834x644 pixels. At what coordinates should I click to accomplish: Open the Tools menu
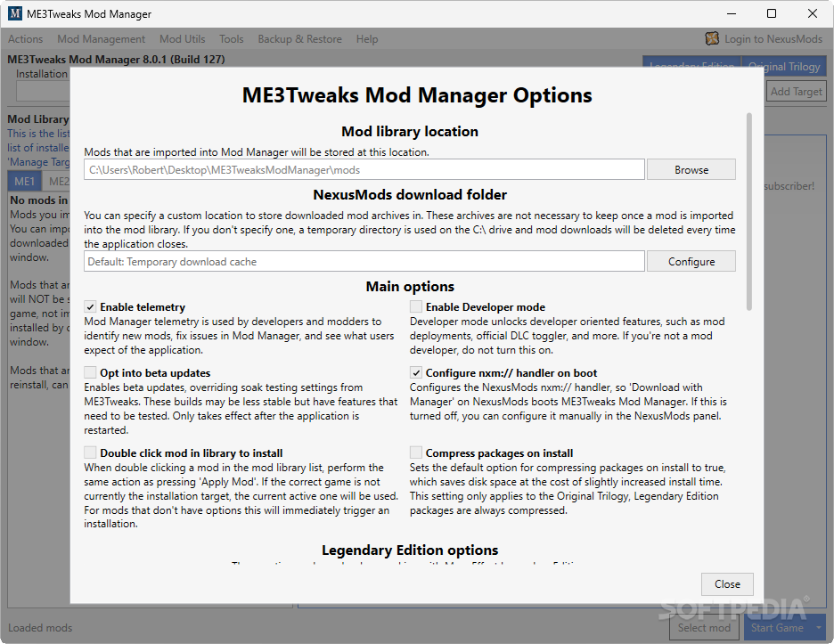(232, 39)
